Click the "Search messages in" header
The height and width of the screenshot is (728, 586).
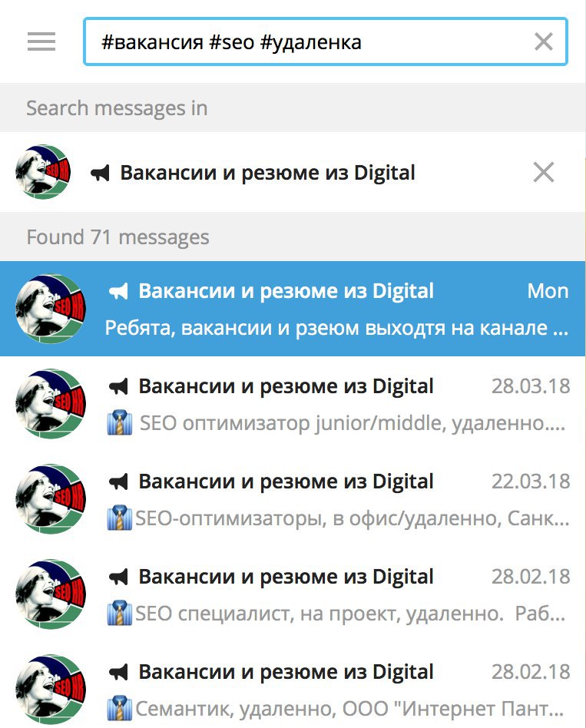pos(117,108)
